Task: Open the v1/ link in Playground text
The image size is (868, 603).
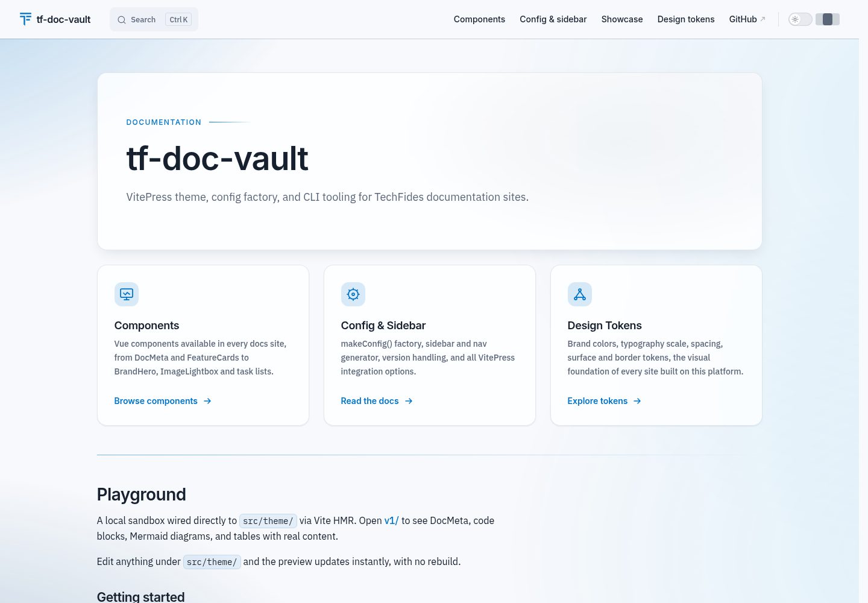Action: pos(392,520)
